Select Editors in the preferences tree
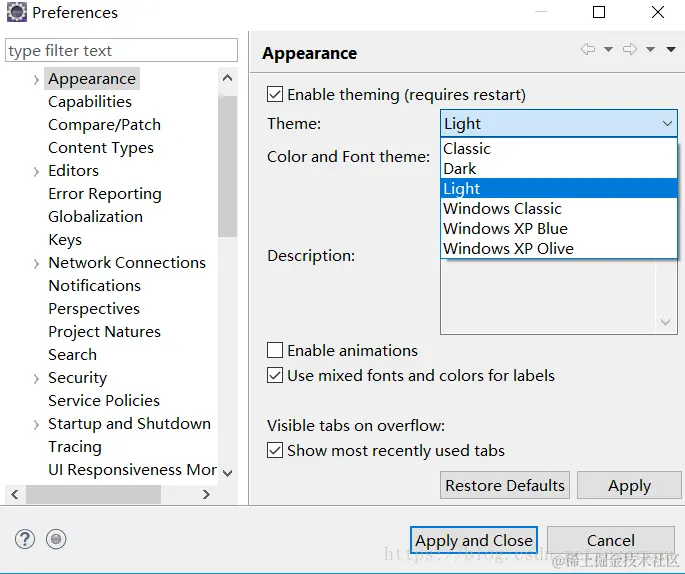Image resolution: width=685 pixels, height=574 pixels. point(73,170)
